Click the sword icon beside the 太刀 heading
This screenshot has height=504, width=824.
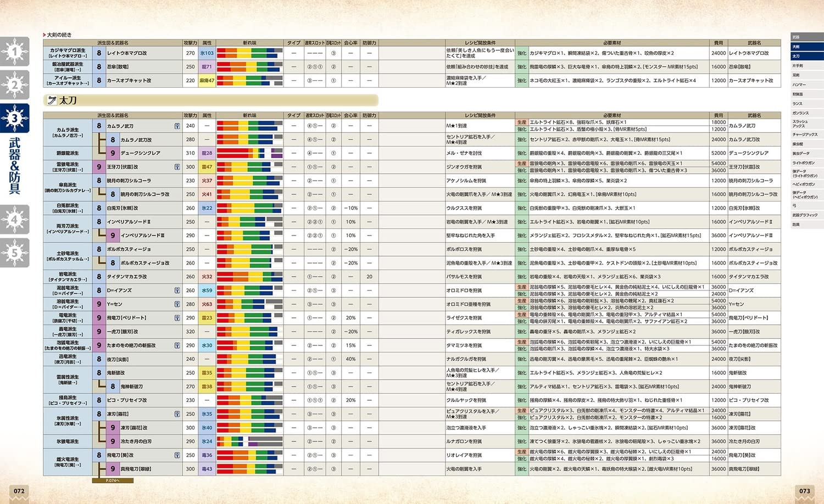coord(52,100)
